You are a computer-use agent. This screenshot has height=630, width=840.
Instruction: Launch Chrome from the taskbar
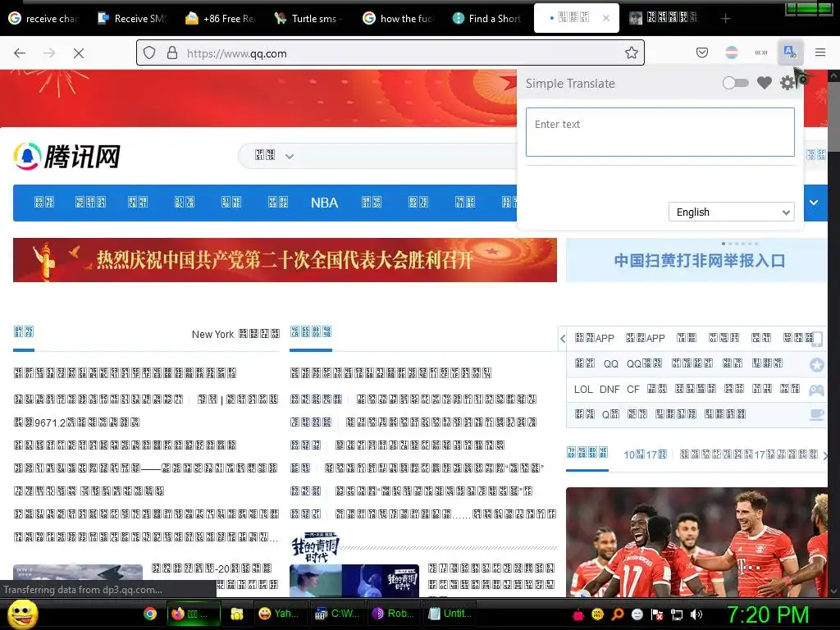(150, 614)
